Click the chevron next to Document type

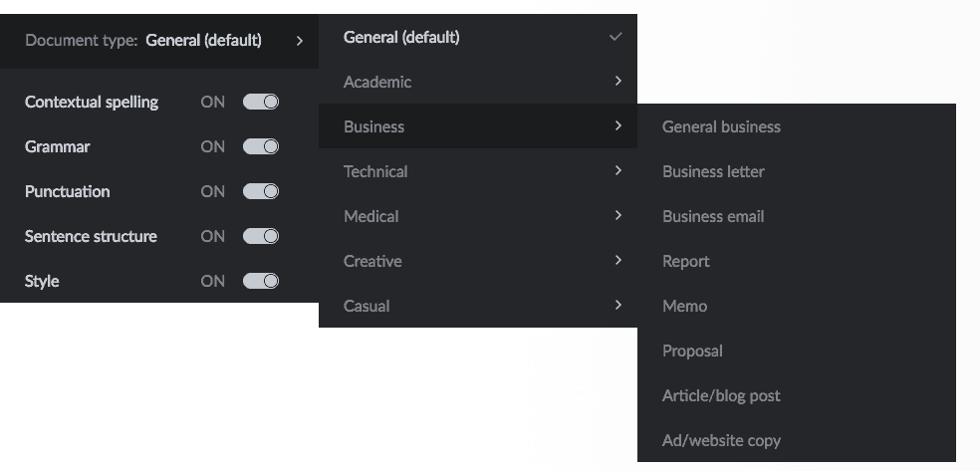(x=300, y=41)
